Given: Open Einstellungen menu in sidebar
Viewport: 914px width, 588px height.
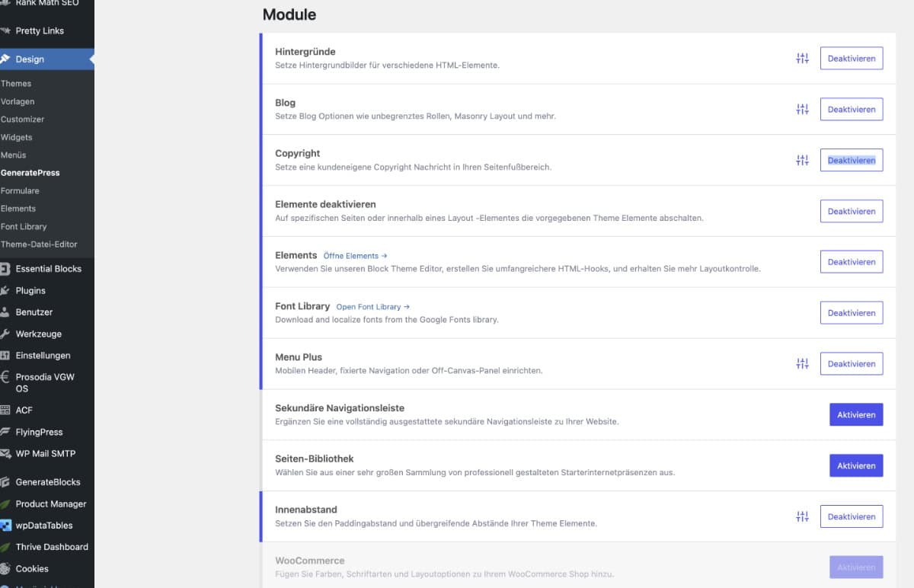Looking at the screenshot, I should pyautogui.click(x=43, y=356).
